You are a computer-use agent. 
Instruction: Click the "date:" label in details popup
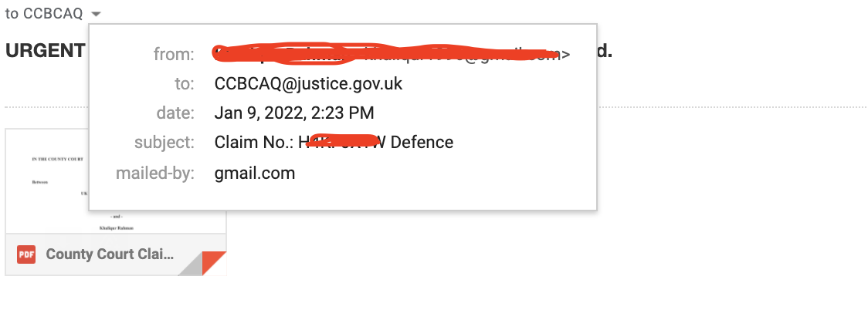coord(175,113)
